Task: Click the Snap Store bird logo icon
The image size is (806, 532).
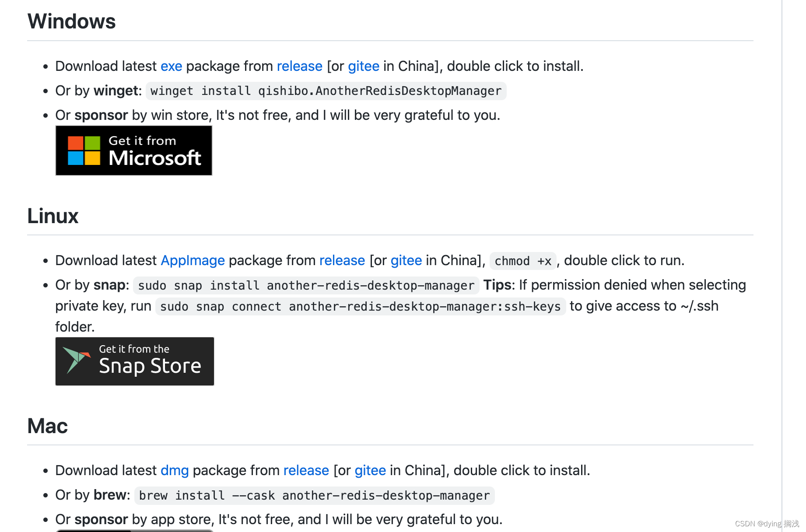Action: click(x=76, y=360)
